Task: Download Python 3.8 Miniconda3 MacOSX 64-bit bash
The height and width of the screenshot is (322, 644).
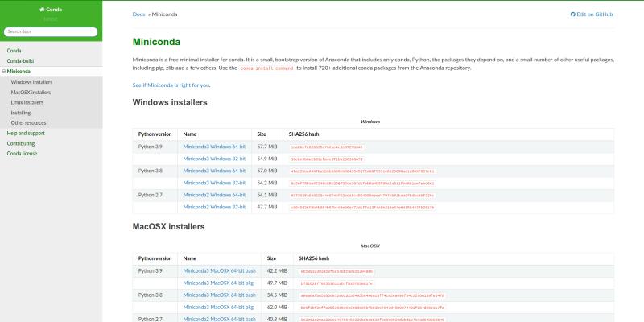Action: click(x=219, y=295)
